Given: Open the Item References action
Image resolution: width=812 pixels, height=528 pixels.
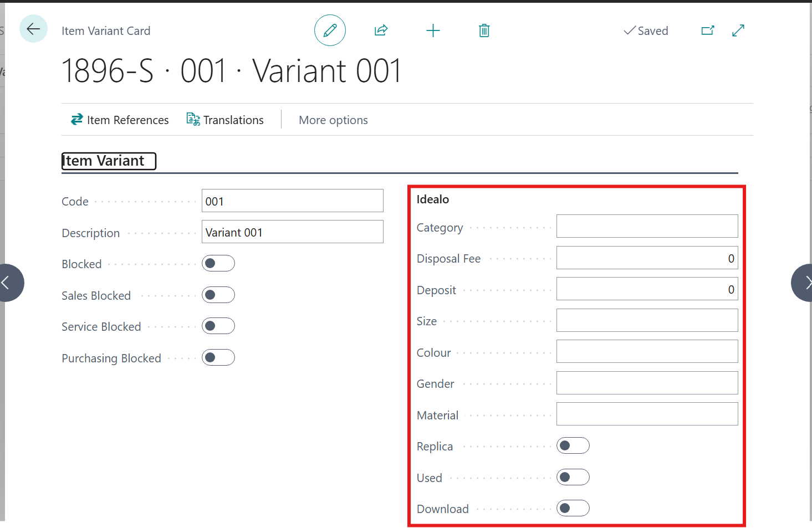Looking at the screenshot, I should [120, 120].
